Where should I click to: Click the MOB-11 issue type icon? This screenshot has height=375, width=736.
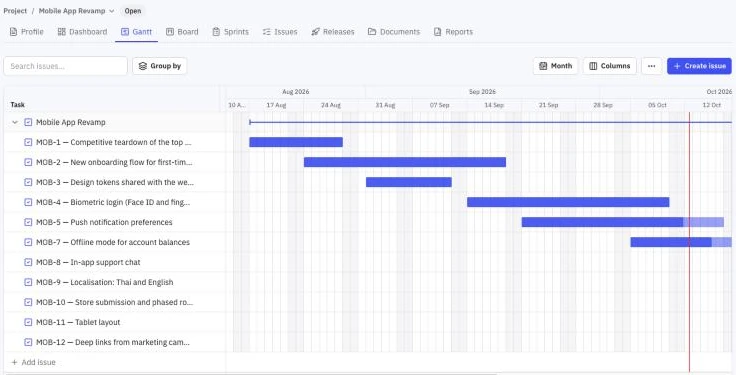pos(28,322)
